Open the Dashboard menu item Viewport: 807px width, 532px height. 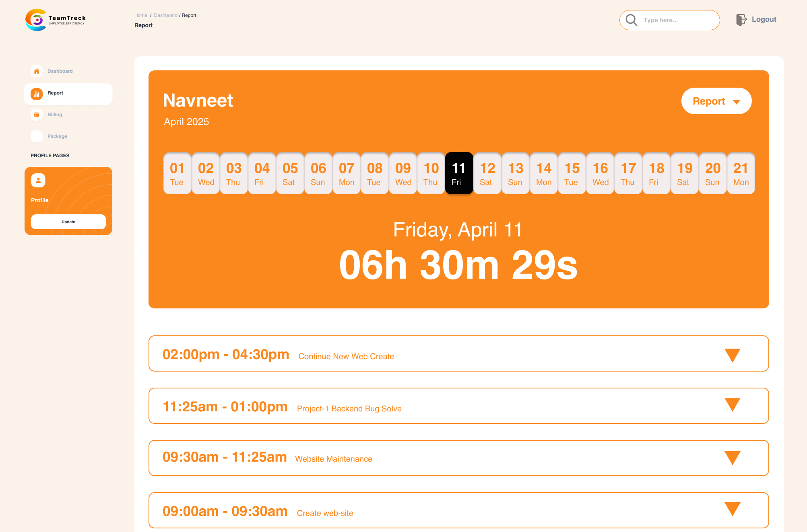tap(60, 71)
